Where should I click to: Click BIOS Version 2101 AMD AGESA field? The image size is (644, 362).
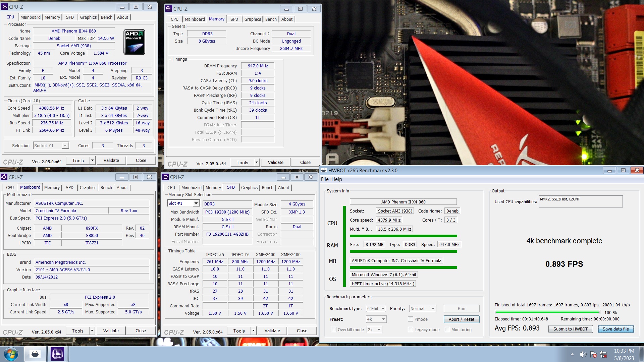[x=92, y=269]
